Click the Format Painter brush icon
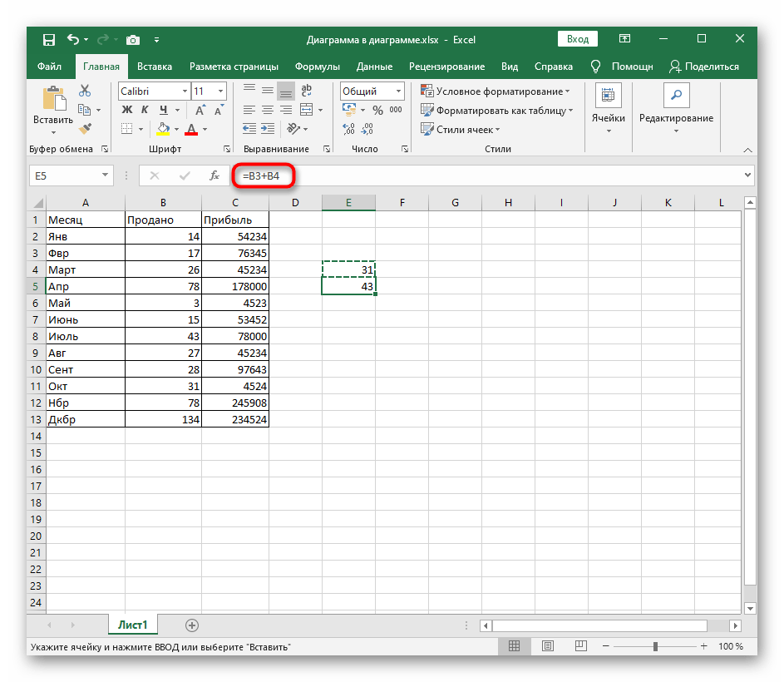This screenshot has width=784, height=682. (84, 128)
